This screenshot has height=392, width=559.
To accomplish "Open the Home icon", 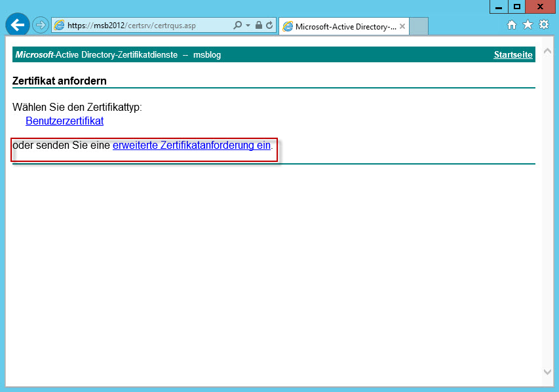I will click(512, 25).
